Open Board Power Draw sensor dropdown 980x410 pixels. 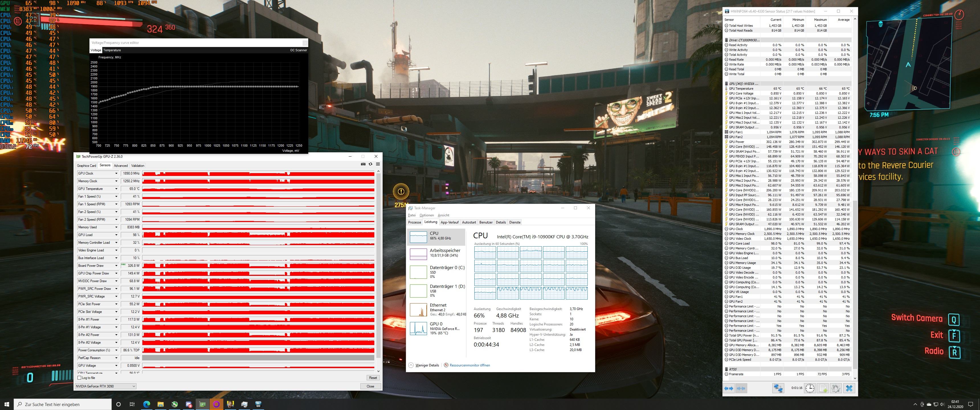click(116, 265)
